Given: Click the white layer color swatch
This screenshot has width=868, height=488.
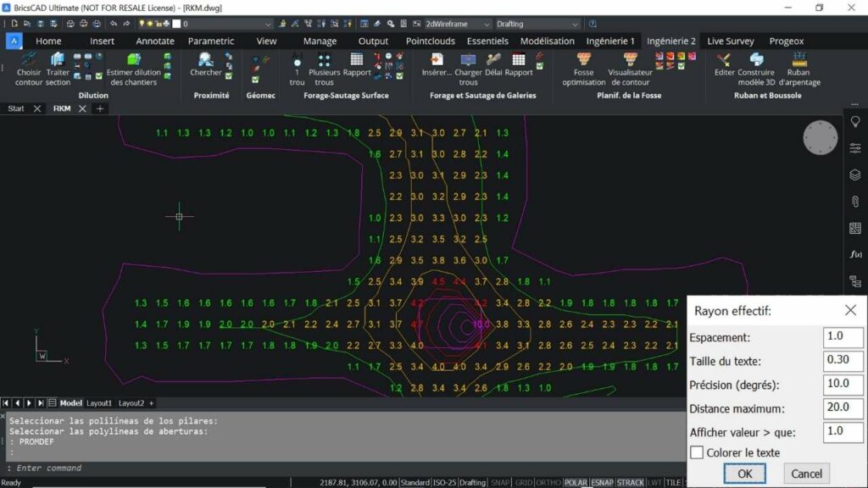Looking at the screenshot, I should (176, 24).
